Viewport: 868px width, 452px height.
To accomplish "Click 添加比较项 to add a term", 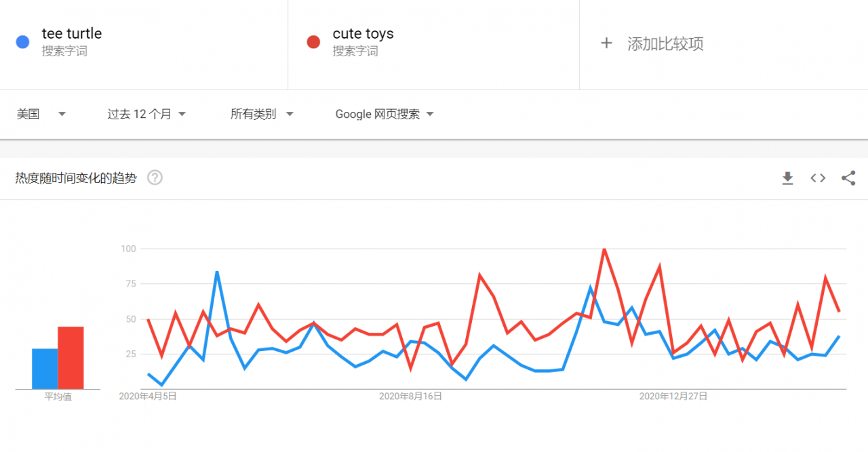I will [665, 44].
